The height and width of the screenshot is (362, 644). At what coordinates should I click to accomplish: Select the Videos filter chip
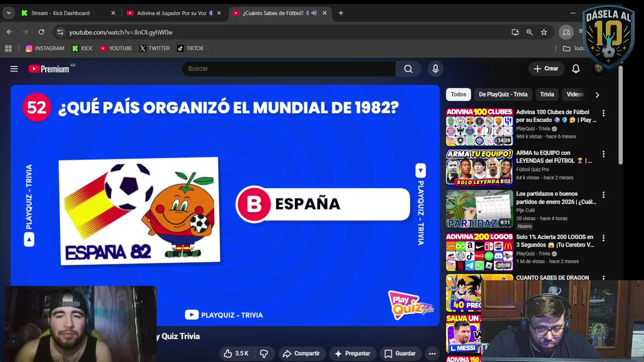point(575,95)
